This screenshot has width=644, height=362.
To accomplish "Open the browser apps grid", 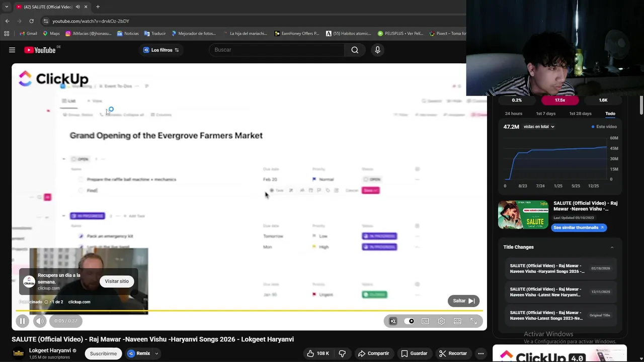I will pos(7,34).
